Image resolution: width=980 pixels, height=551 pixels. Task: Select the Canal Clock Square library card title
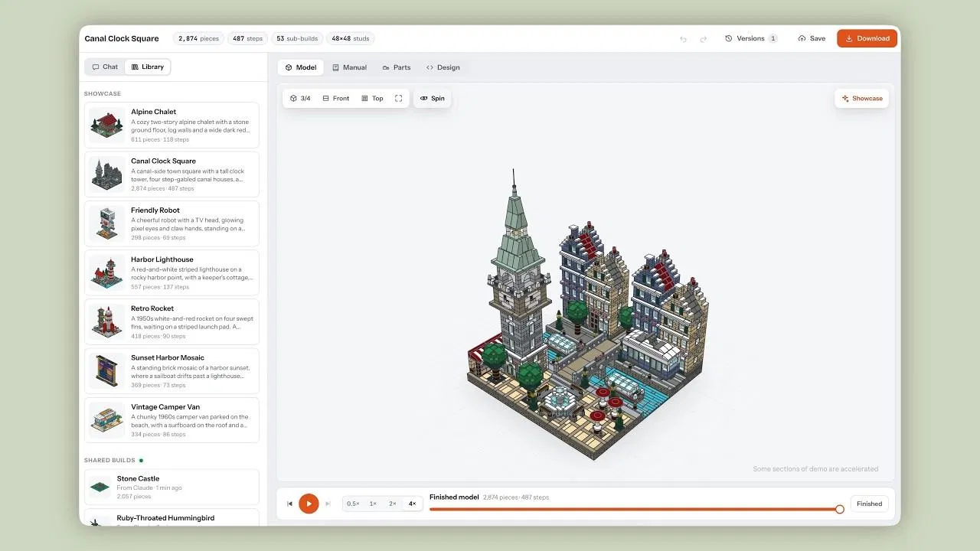(163, 161)
